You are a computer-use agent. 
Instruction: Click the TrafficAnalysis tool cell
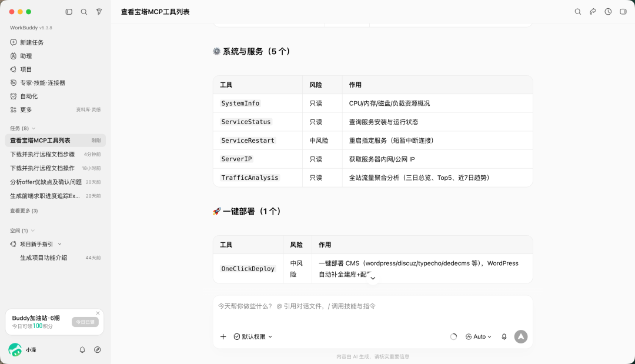click(x=250, y=178)
